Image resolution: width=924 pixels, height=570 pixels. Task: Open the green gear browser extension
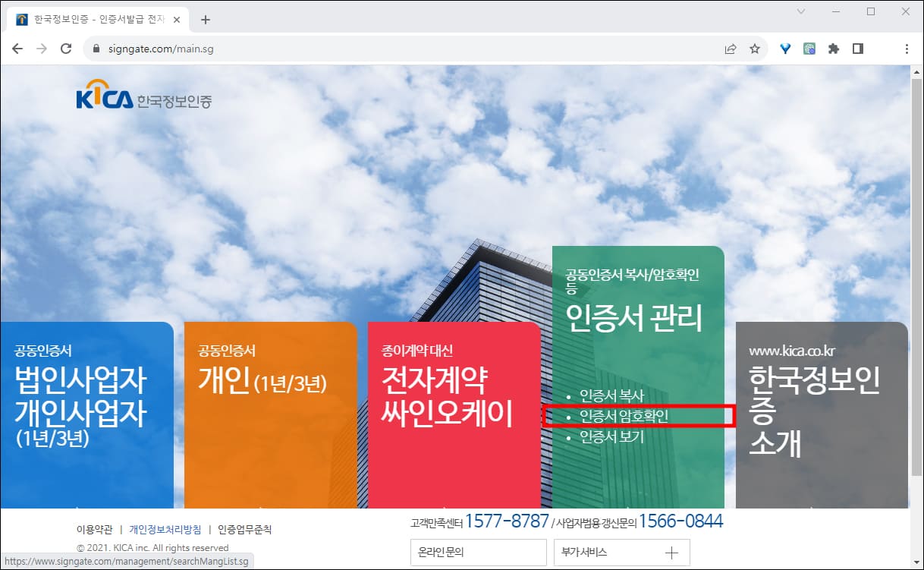[809, 48]
